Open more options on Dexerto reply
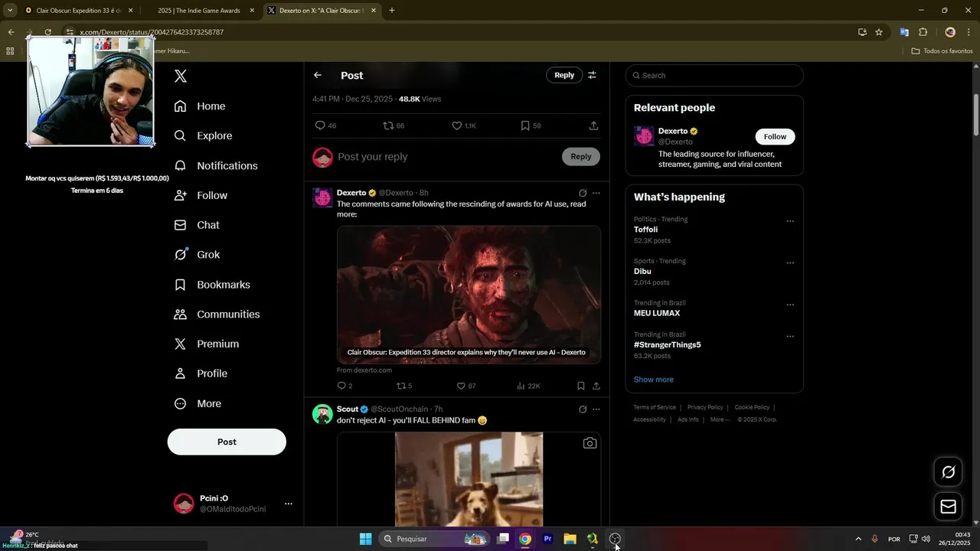980x551 pixels. coord(596,193)
